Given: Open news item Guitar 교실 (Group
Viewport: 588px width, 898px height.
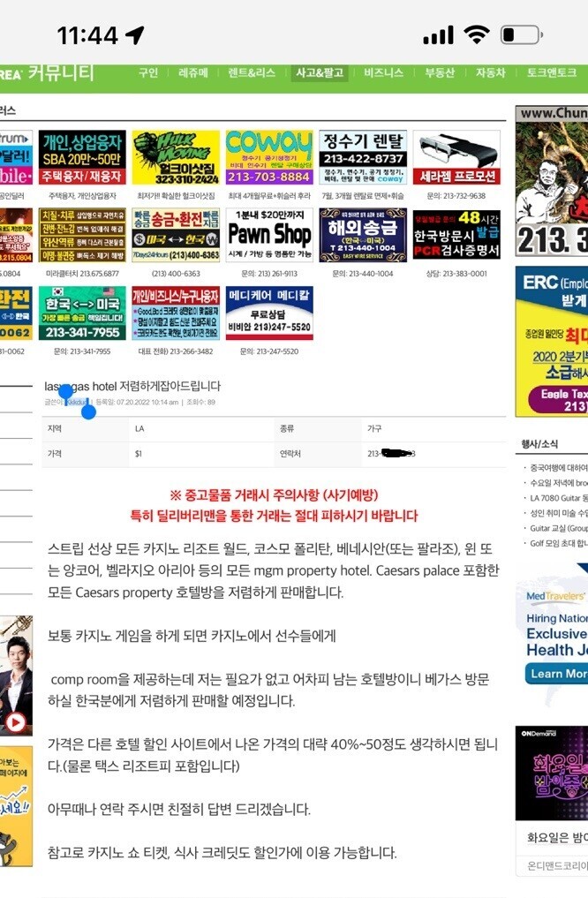Looking at the screenshot, I should pyautogui.click(x=558, y=528).
